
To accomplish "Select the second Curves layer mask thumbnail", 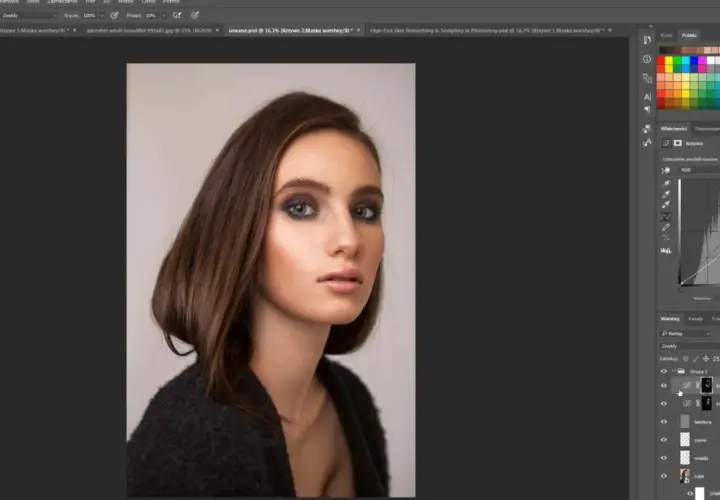I will [707, 404].
